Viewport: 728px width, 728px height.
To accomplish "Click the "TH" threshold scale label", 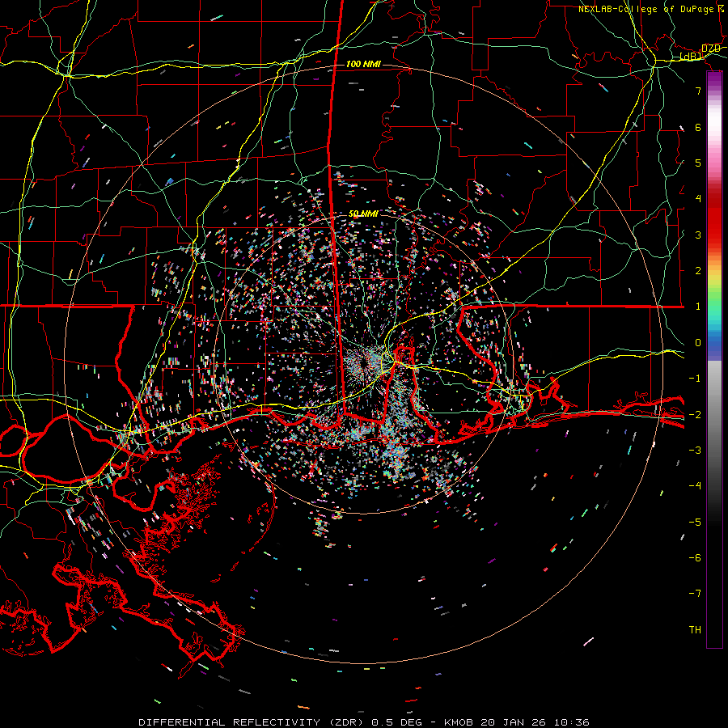I will click(695, 630).
